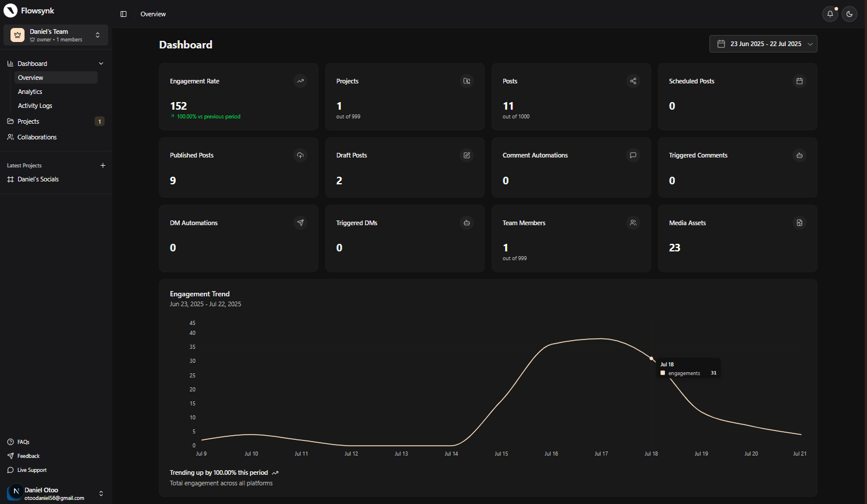Select Daniel's Socials project
This screenshot has height=504, width=867.
tap(38, 179)
